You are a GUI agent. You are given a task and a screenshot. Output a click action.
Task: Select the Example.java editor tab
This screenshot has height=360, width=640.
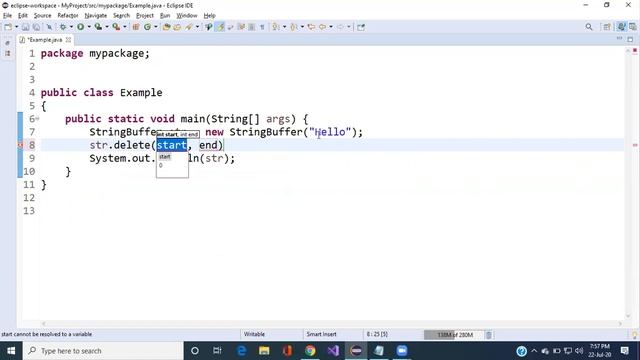point(44,40)
